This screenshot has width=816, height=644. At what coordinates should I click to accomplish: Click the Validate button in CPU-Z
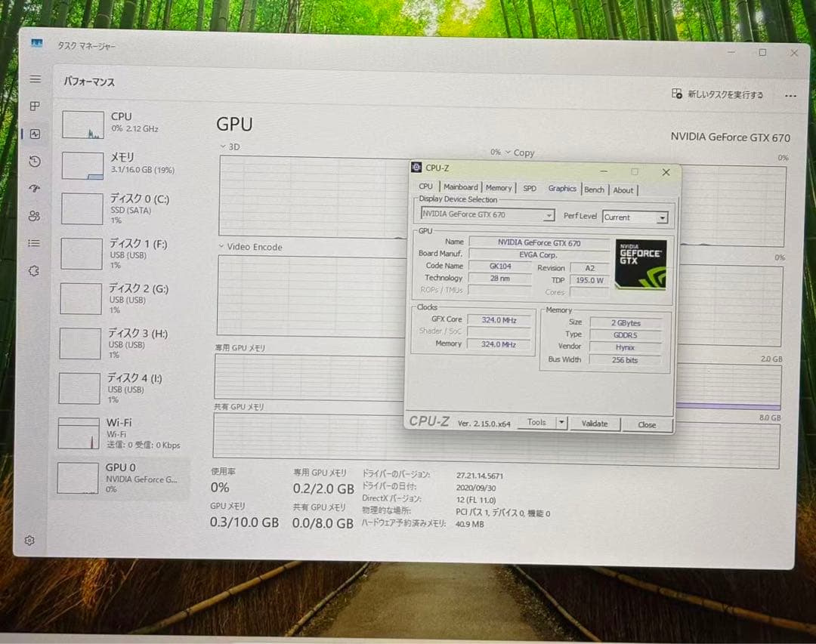click(595, 424)
